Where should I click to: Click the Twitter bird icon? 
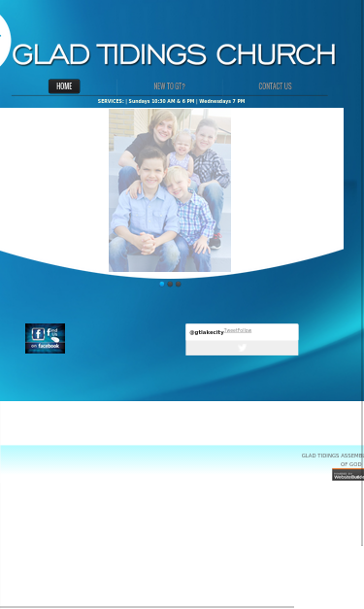[242, 348]
